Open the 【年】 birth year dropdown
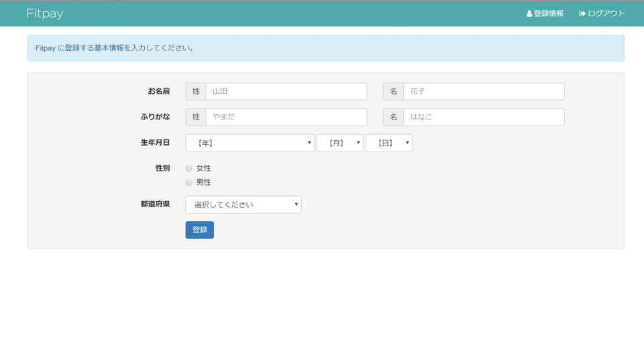The width and height of the screenshot is (644, 348). pyautogui.click(x=250, y=143)
